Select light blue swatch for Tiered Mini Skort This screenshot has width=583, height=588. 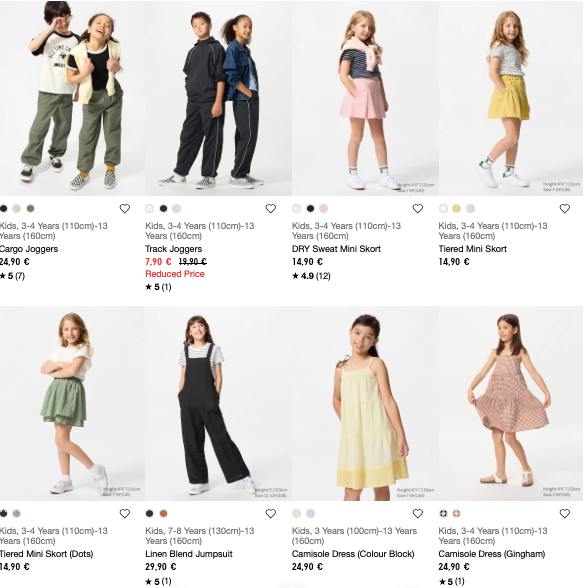471,208
